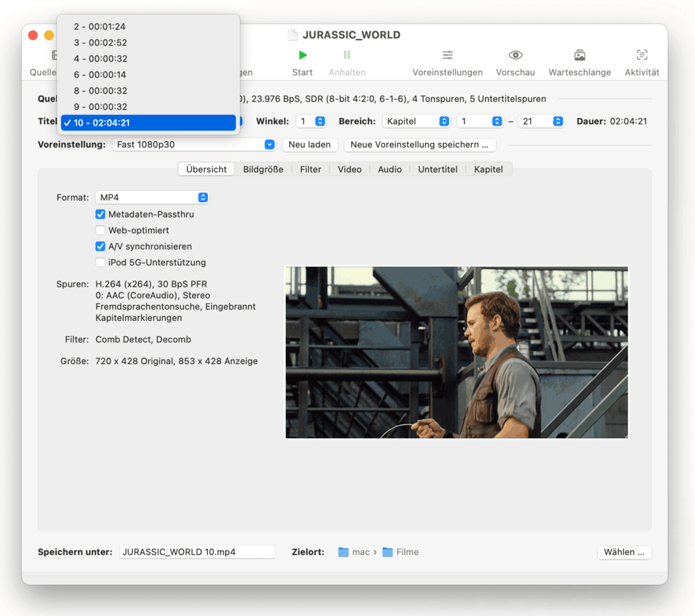Switch to the Untertitel tab

tap(437, 169)
